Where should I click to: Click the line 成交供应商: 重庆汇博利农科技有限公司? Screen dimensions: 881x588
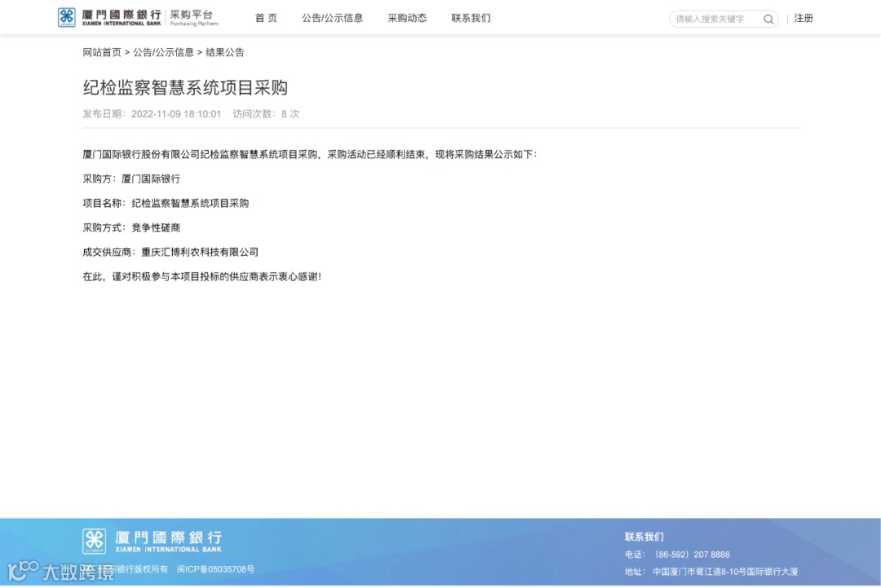pyautogui.click(x=170, y=252)
